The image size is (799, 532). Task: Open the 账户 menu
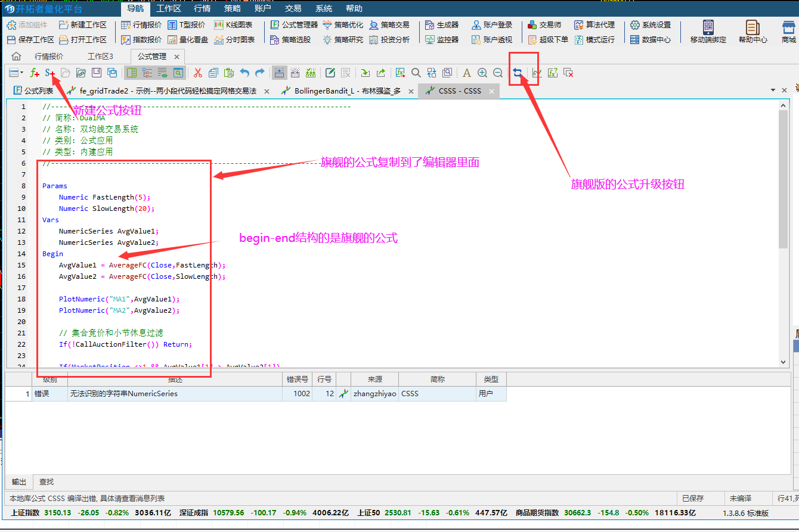pyautogui.click(x=263, y=8)
